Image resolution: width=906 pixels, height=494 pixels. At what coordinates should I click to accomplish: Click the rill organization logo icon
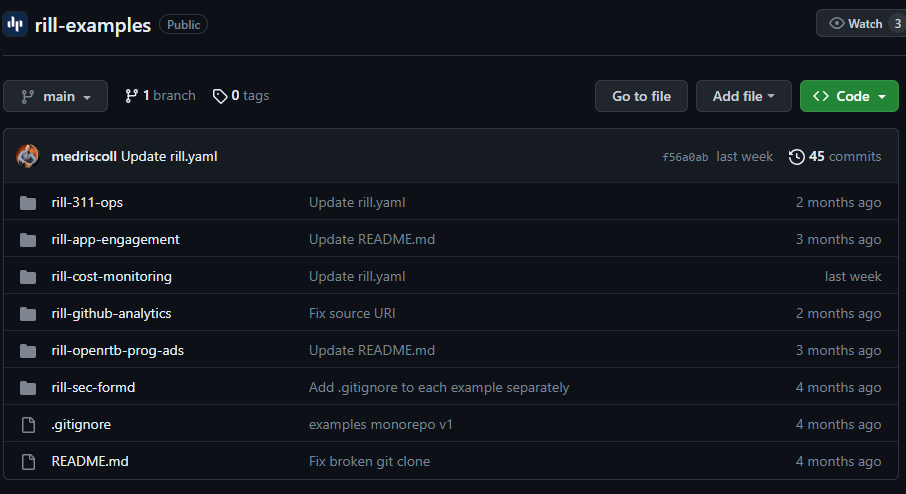click(14, 24)
